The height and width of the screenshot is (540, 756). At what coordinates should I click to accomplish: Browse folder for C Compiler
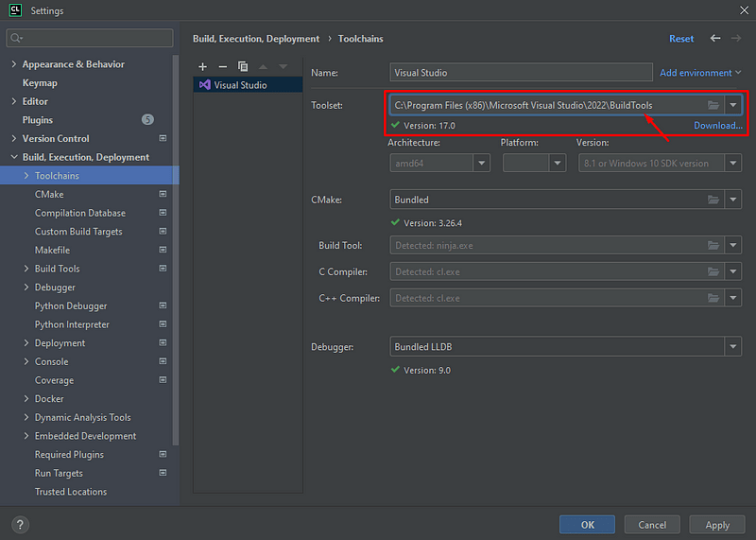point(713,271)
